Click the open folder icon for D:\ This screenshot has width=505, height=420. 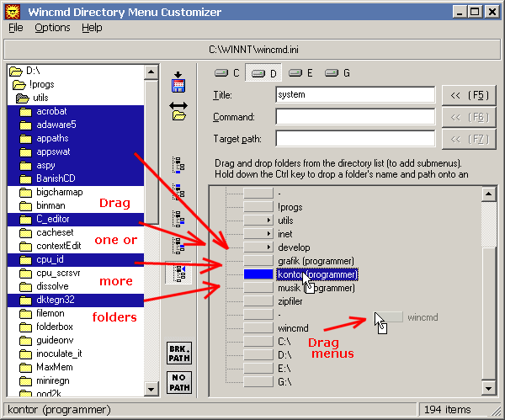[16, 71]
